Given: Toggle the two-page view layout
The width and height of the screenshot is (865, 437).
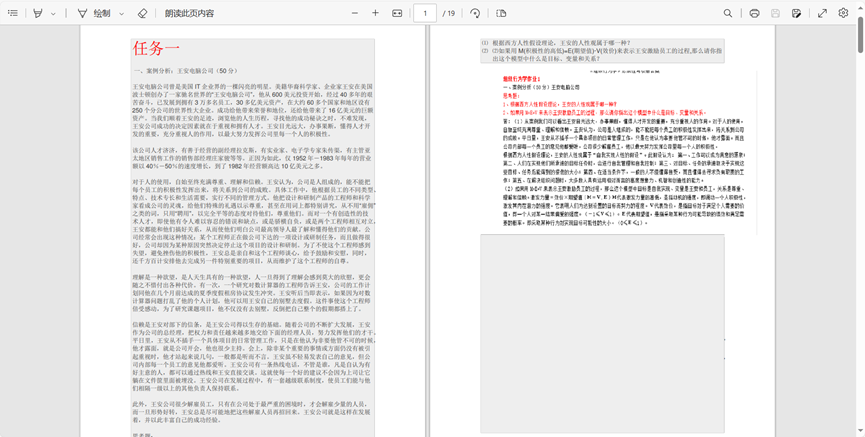Looking at the screenshot, I should 501,14.
